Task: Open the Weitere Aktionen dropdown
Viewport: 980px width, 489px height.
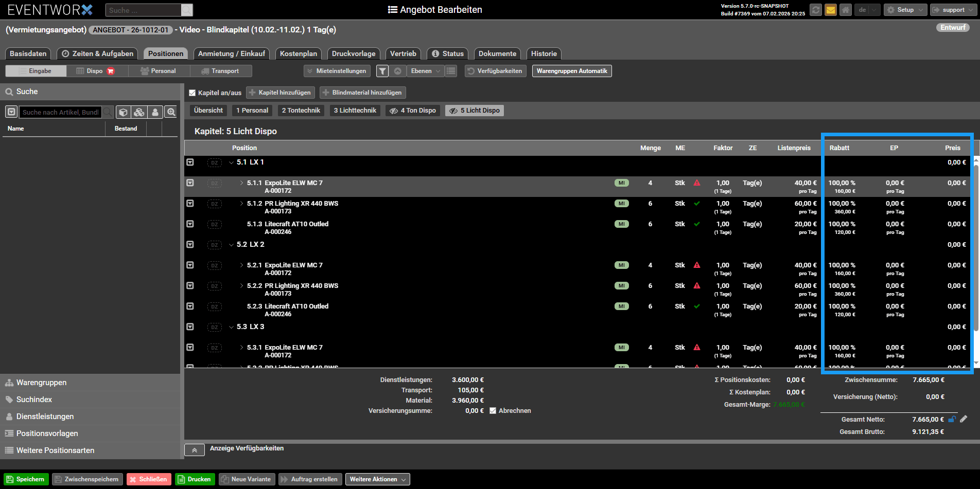Action: pos(377,479)
